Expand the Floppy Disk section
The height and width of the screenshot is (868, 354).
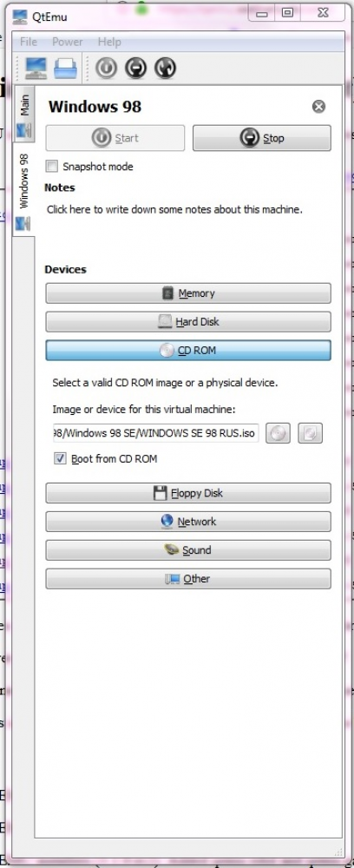(188, 493)
